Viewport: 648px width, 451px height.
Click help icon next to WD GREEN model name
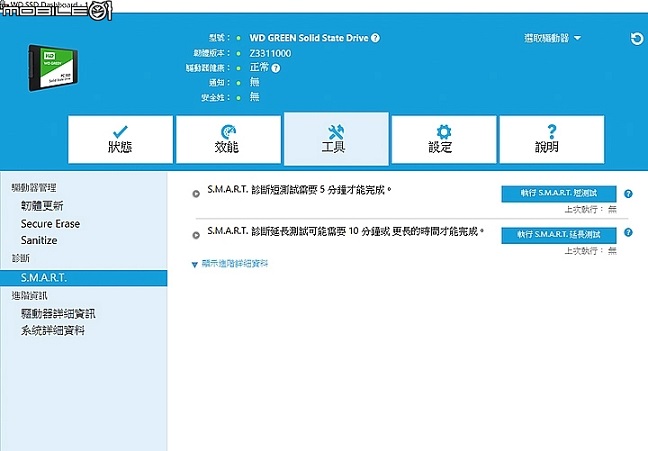(x=375, y=38)
